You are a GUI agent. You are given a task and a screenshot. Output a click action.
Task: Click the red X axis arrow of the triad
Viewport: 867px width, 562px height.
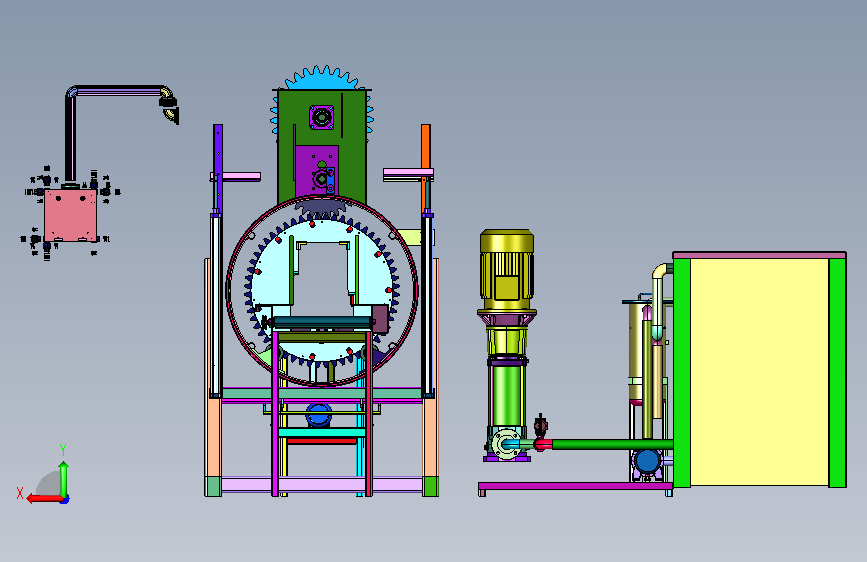(45, 498)
